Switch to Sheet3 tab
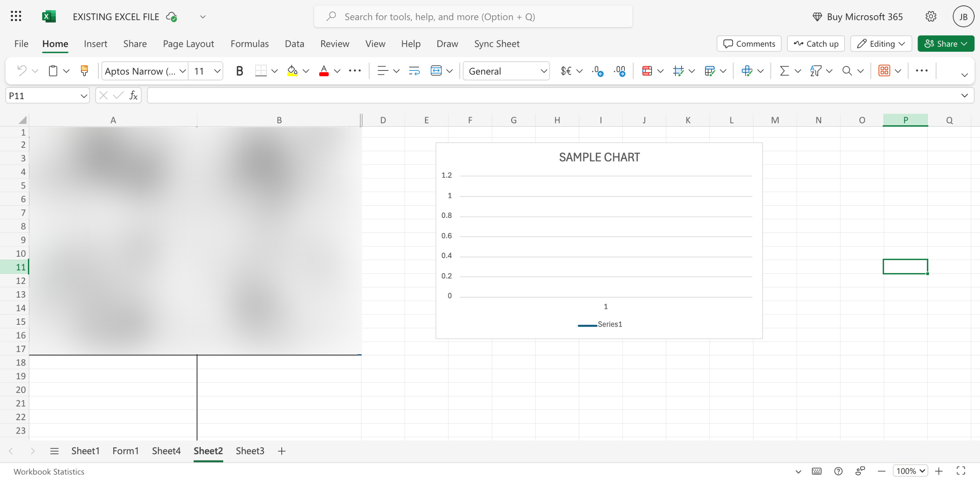 [x=250, y=451]
